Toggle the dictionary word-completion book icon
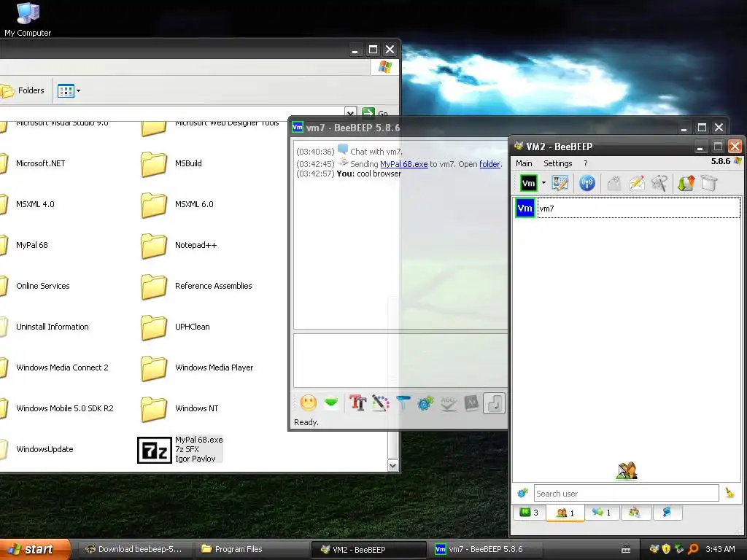The image size is (747, 560). 471,403
